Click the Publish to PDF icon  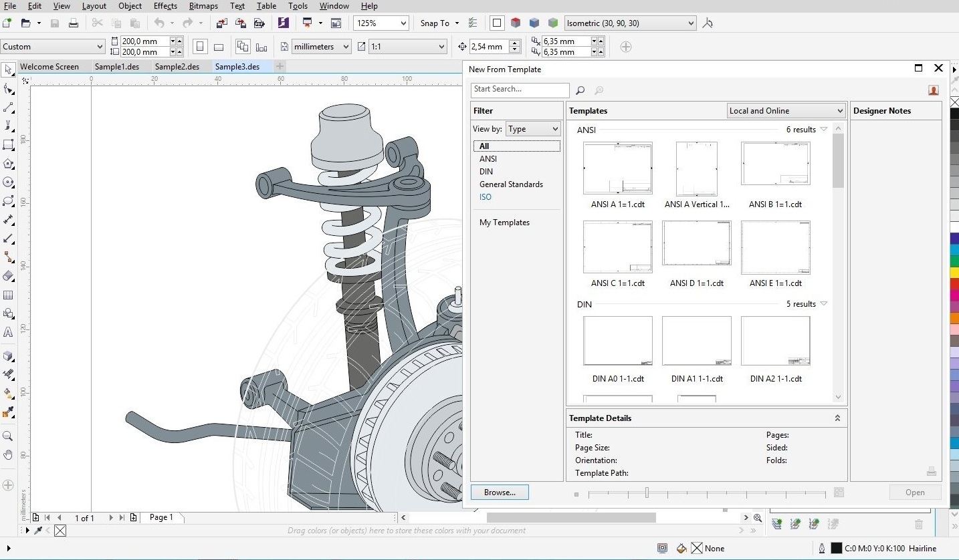(259, 23)
